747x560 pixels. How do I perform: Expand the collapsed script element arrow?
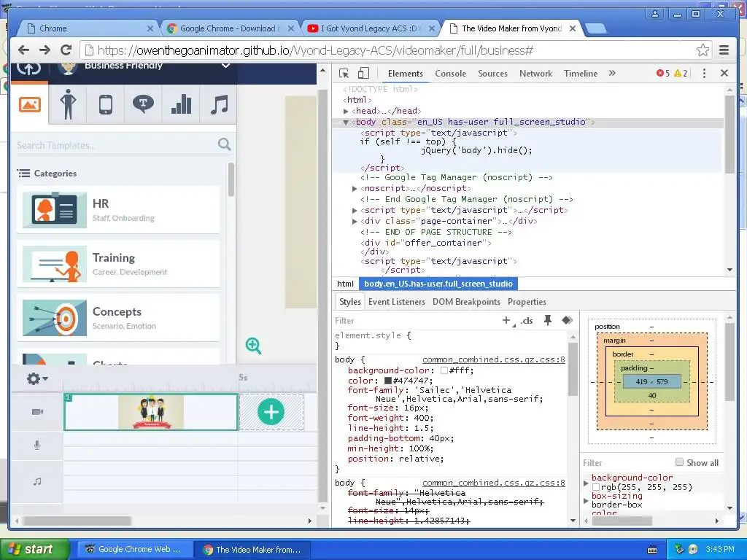(355, 211)
